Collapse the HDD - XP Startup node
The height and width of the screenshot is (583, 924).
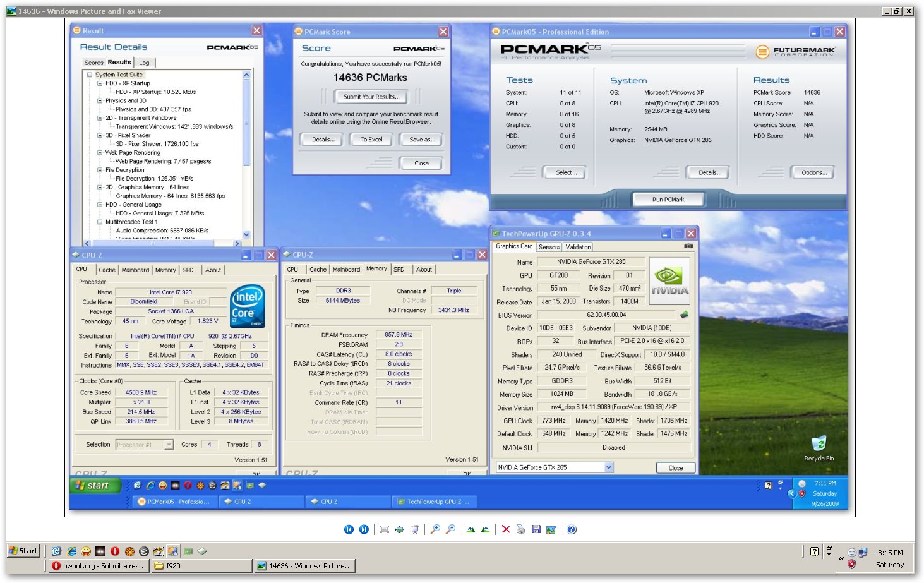[99, 83]
